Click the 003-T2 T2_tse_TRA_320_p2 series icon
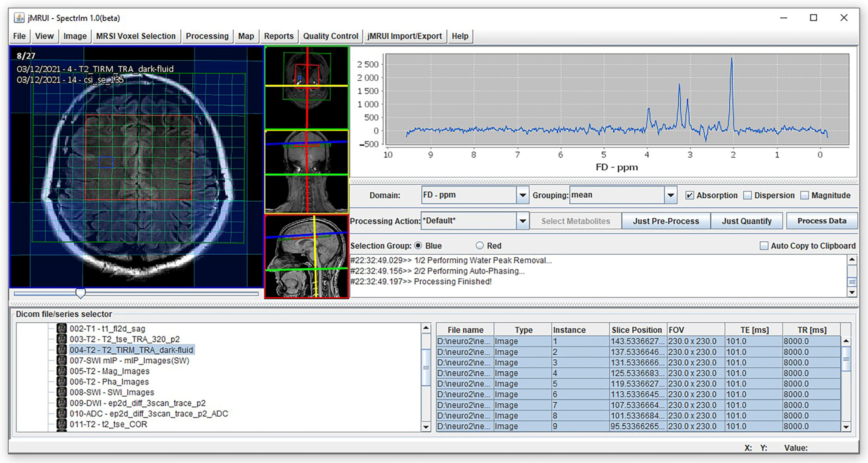Image resolution: width=868 pixels, height=463 pixels. tap(61, 339)
